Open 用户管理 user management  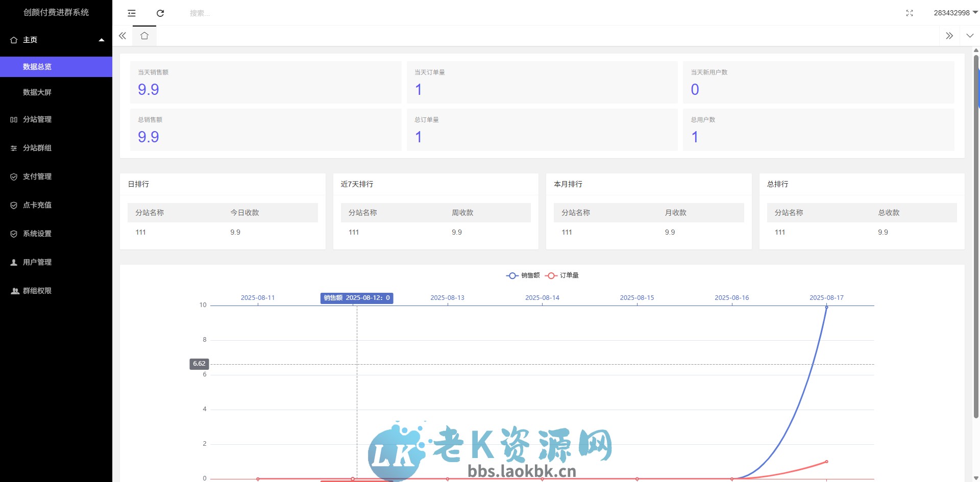pos(36,262)
